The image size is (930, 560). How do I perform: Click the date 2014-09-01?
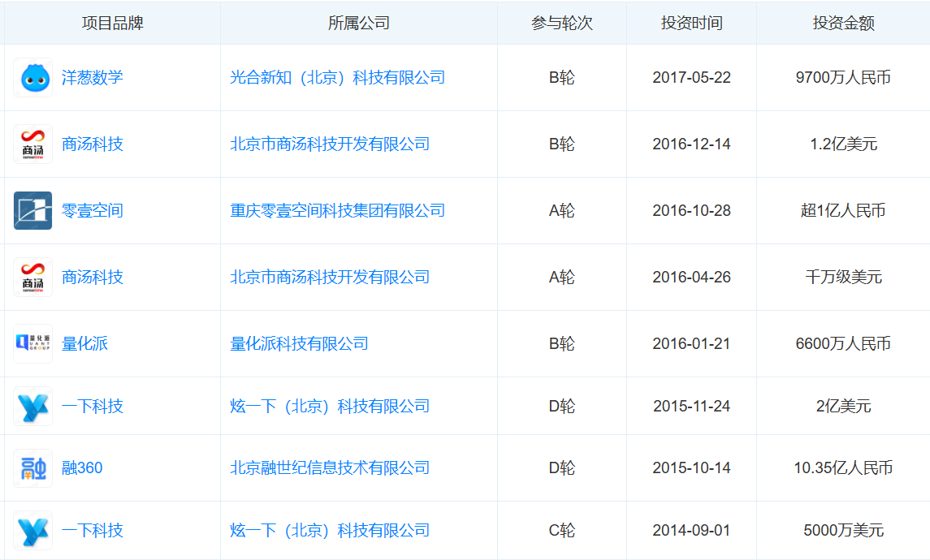point(691,530)
